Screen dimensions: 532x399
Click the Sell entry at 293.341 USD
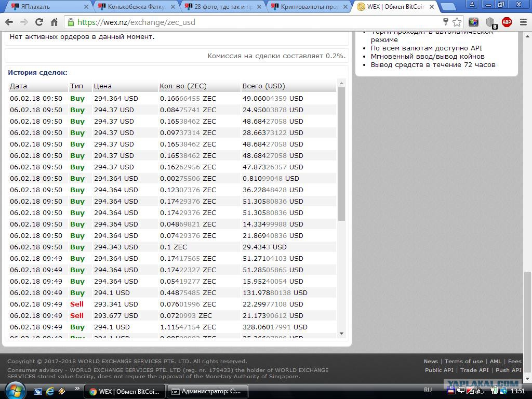click(x=77, y=304)
